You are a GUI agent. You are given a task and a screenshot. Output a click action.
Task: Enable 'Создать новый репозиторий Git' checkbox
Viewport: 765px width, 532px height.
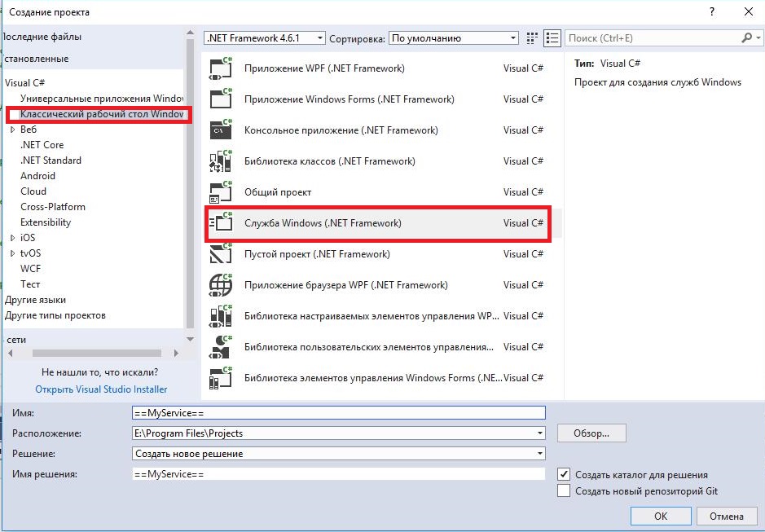pyautogui.click(x=564, y=490)
